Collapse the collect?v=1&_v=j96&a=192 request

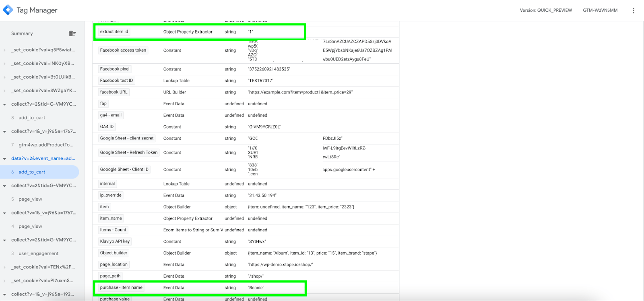[4, 295]
